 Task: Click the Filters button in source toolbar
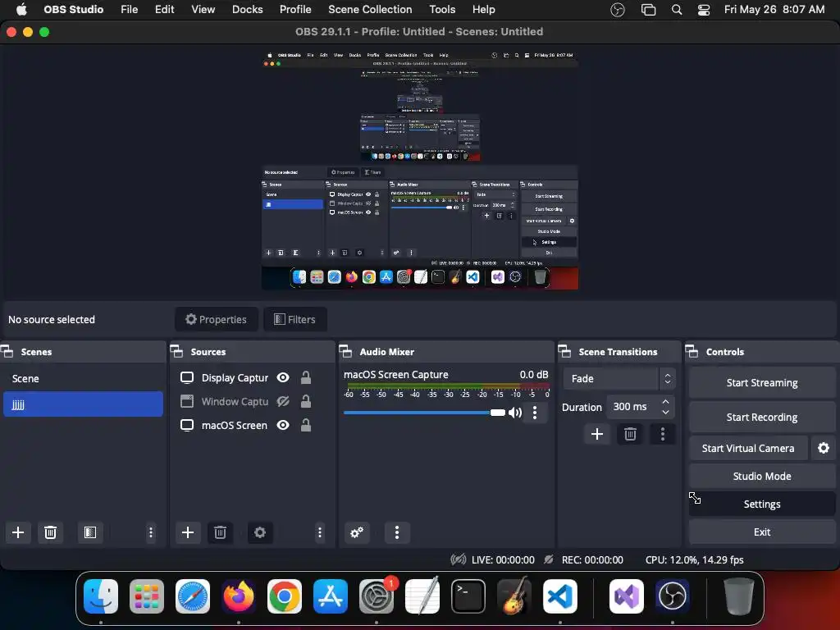point(294,319)
